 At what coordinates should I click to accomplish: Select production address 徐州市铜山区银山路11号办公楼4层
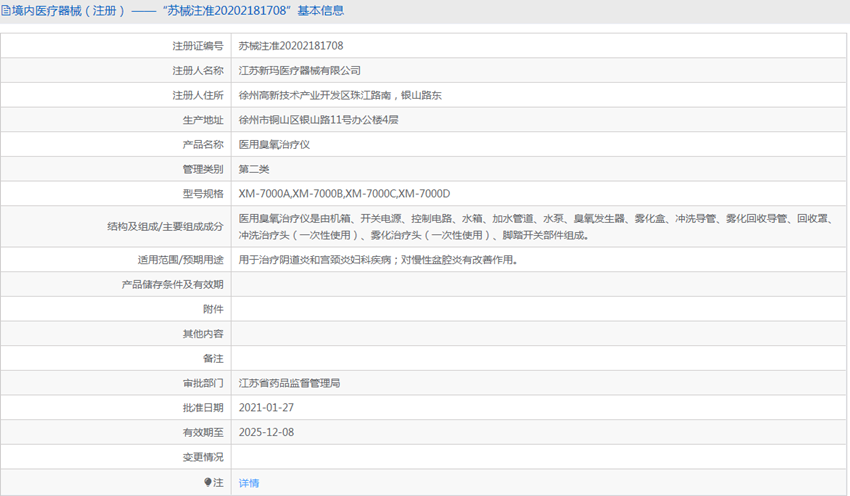[x=319, y=120]
